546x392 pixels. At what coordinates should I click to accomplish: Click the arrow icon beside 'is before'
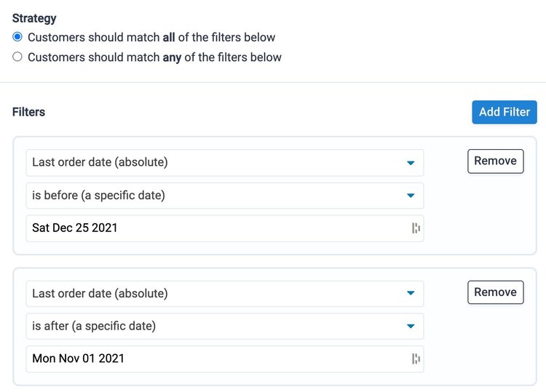(x=411, y=196)
